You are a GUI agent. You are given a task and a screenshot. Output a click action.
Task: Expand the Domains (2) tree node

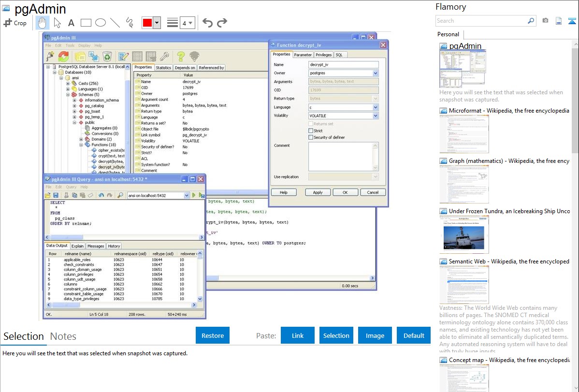click(x=81, y=139)
